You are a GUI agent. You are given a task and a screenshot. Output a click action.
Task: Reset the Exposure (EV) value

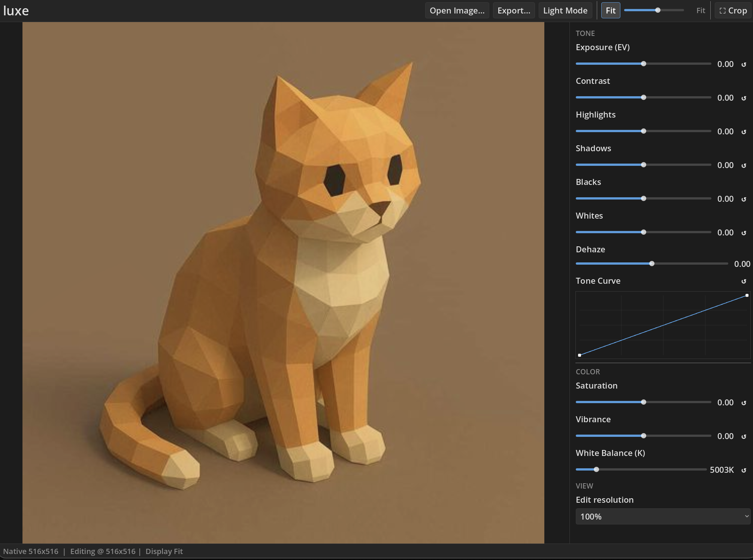click(x=744, y=64)
